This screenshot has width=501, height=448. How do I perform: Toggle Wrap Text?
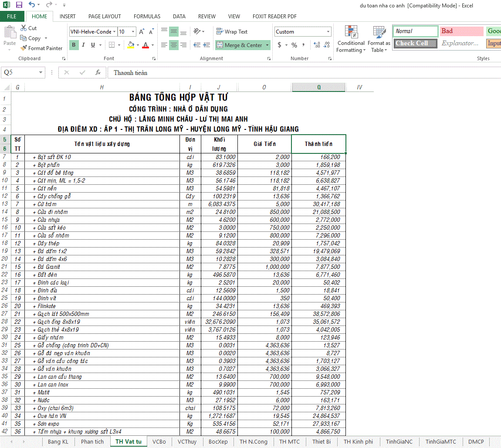(232, 32)
